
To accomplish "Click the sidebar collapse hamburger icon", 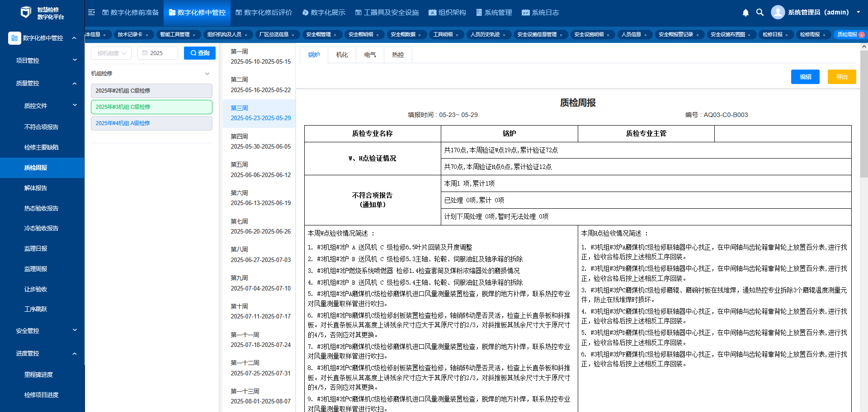I will (x=91, y=12).
